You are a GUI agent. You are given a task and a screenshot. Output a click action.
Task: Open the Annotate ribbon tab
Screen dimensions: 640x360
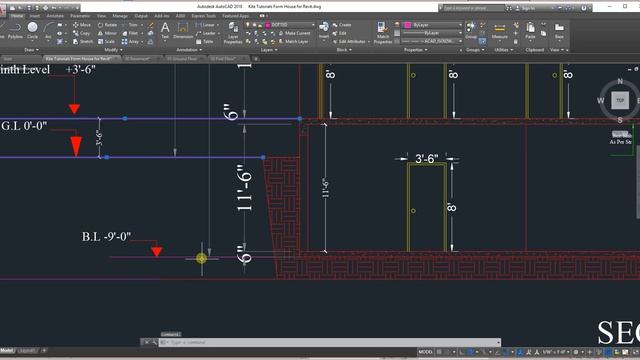coord(55,16)
